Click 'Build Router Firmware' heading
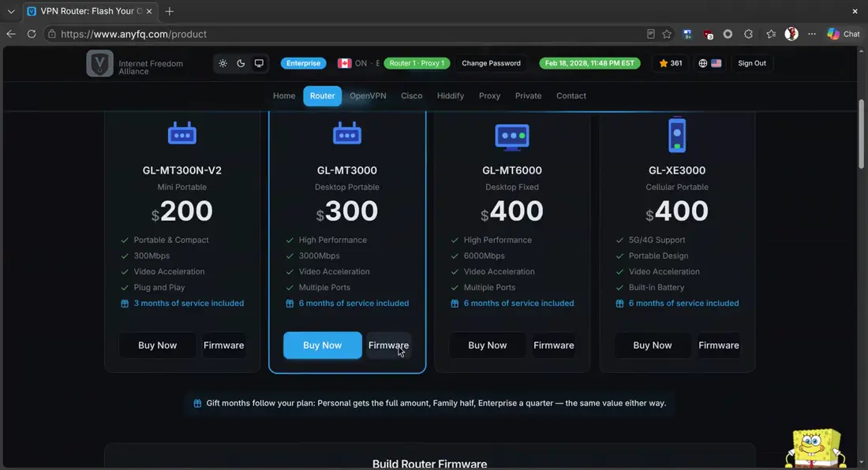The height and width of the screenshot is (470, 868). [x=429, y=464]
